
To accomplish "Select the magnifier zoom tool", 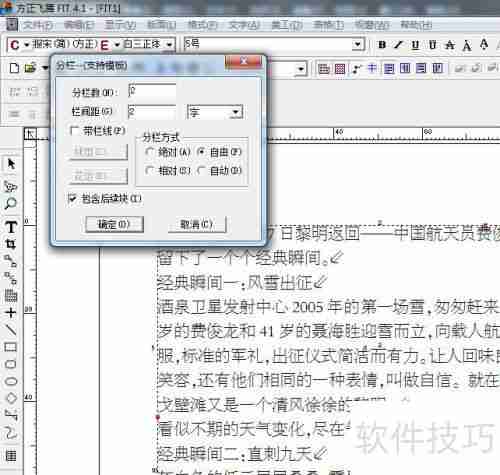I will (11, 203).
